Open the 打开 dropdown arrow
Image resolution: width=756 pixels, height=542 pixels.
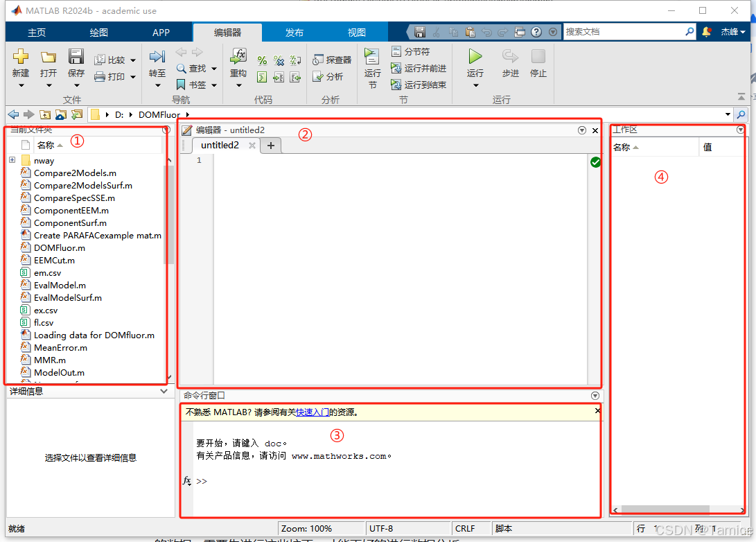tap(49, 85)
